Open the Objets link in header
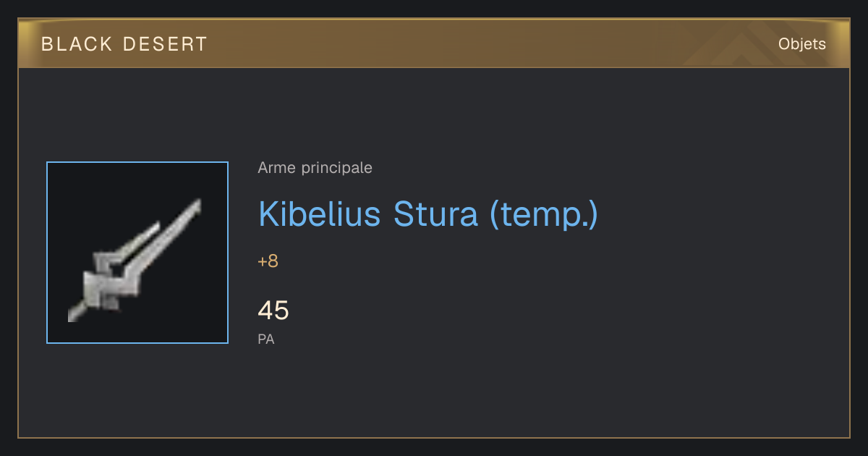This screenshot has height=456, width=868. 801,44
